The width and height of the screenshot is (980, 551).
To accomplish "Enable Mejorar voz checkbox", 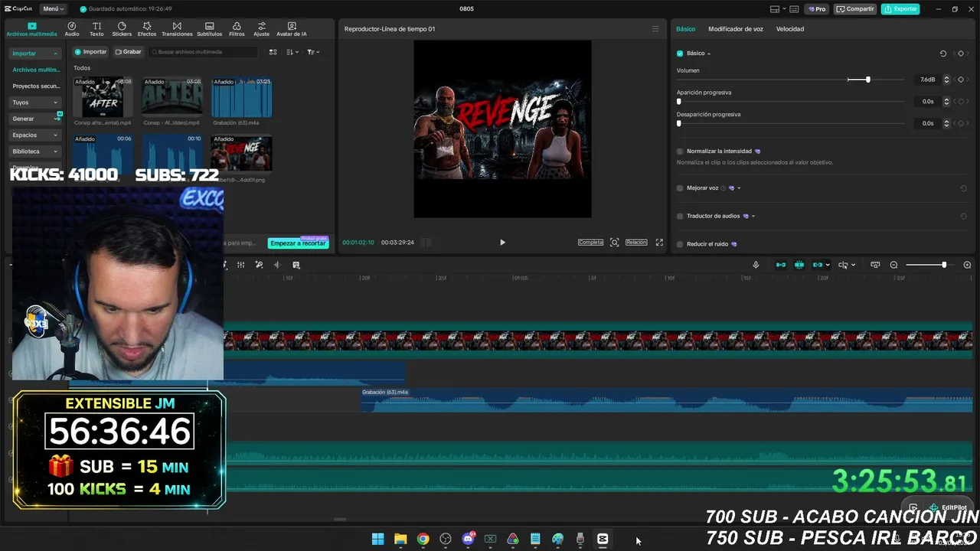I will pos(680,188).
